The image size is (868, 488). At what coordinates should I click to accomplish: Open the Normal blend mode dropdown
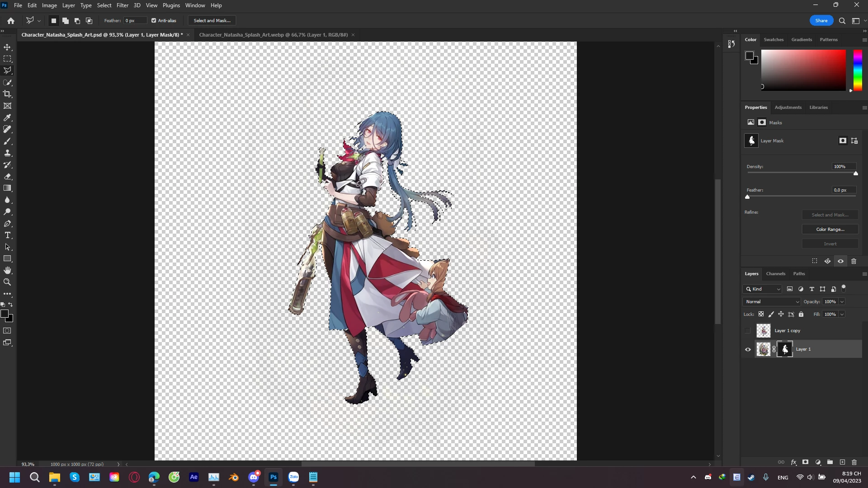pyautogui.click(x=772, y=302)
